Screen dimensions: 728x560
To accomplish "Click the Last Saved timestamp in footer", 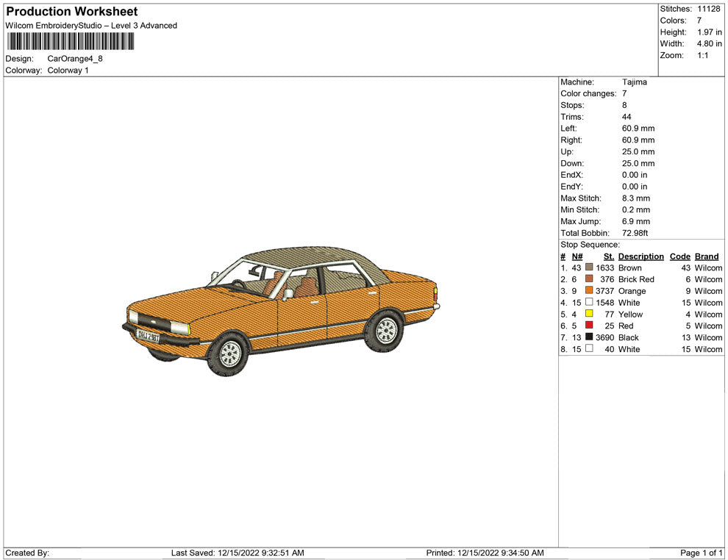I will 238,553.
